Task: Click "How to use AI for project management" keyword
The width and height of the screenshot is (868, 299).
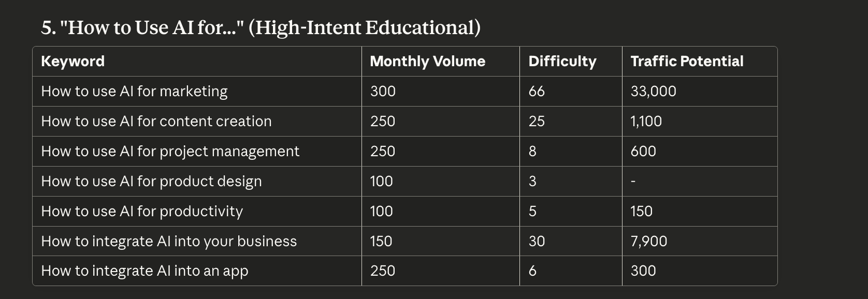Action: [170, 152]
